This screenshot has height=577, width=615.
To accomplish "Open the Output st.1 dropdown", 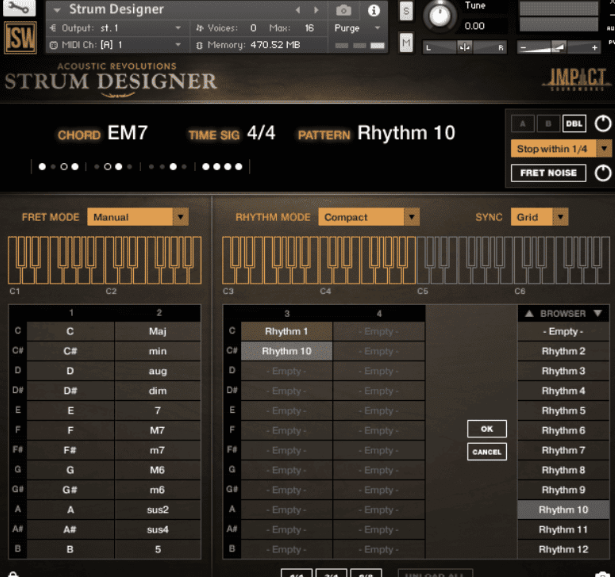I will pyautogui.click(x=116, y=28).
